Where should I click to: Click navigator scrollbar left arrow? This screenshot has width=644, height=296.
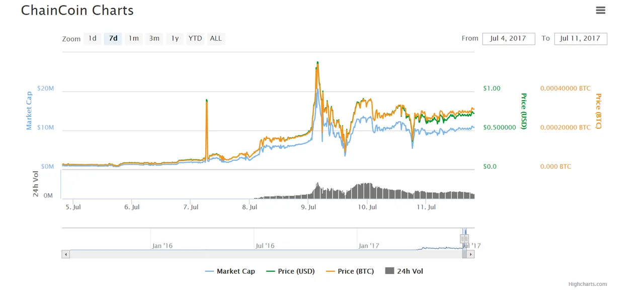[66, 254]
